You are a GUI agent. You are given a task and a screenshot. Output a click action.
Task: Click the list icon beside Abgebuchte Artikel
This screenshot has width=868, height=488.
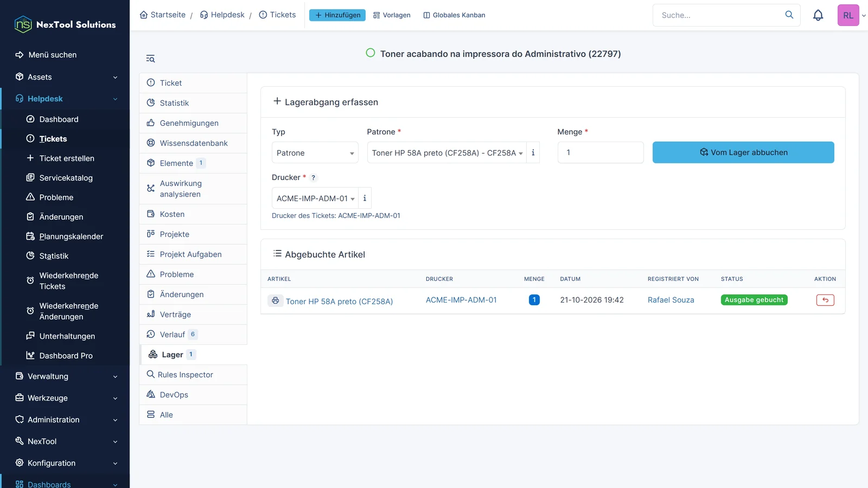point(277,254)
